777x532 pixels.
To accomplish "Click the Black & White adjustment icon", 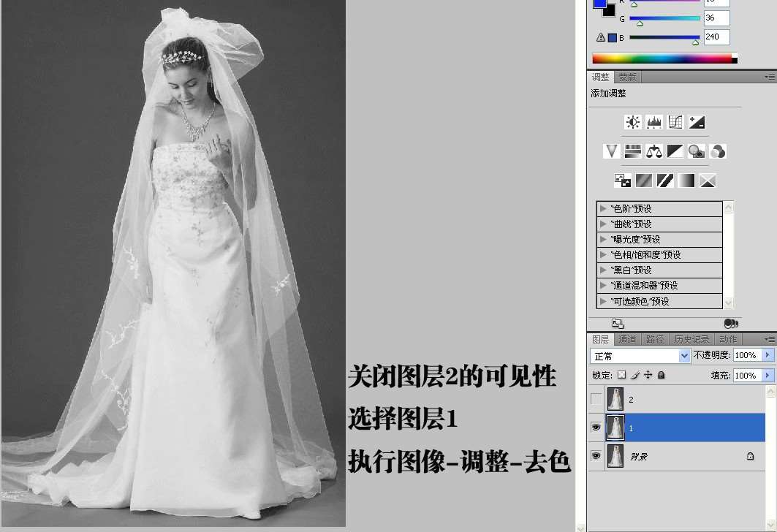I will coord(675,151).
